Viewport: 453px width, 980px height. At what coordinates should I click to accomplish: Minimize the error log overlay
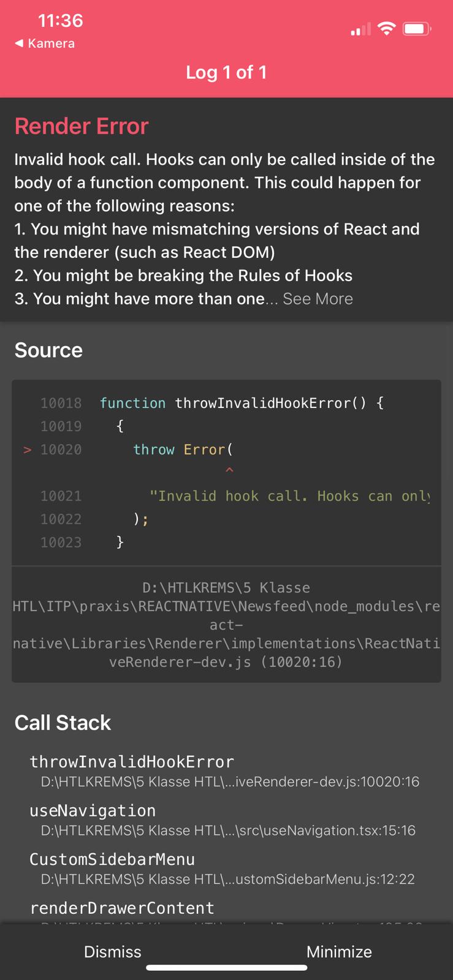339,951
